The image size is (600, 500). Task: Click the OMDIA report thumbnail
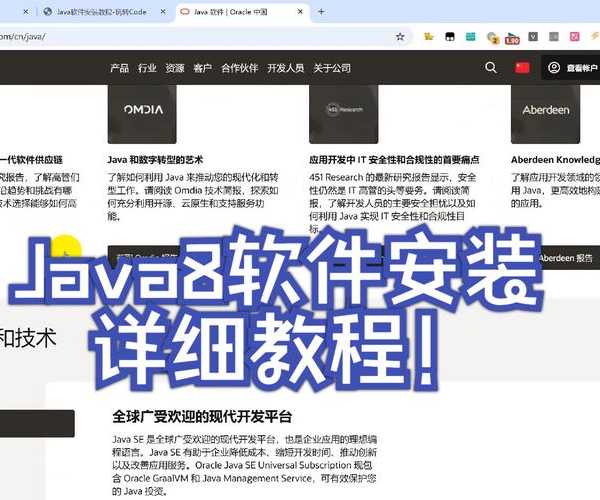coord(142,114)
